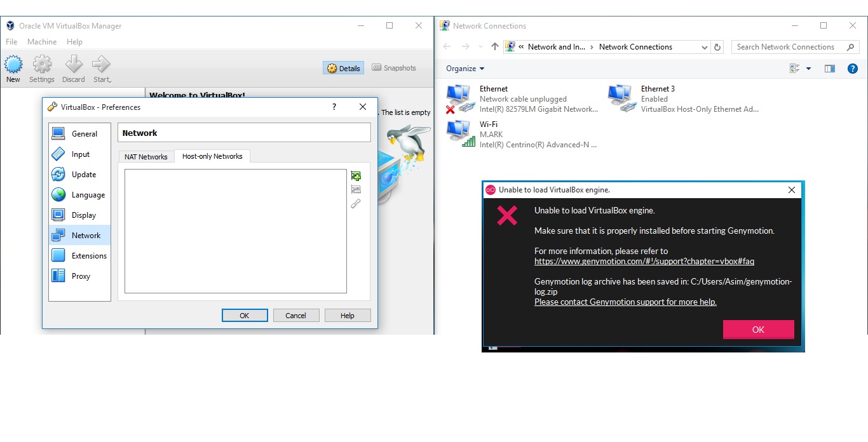Switch to the Host-only Networks tab
868x442 pixels.
(x=212, y=156)
